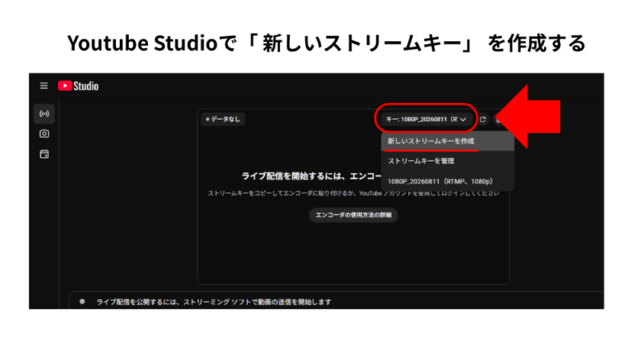Open the stream key dropdown 1080P_20260811
The image size is (644, 338).
point(426,120)
